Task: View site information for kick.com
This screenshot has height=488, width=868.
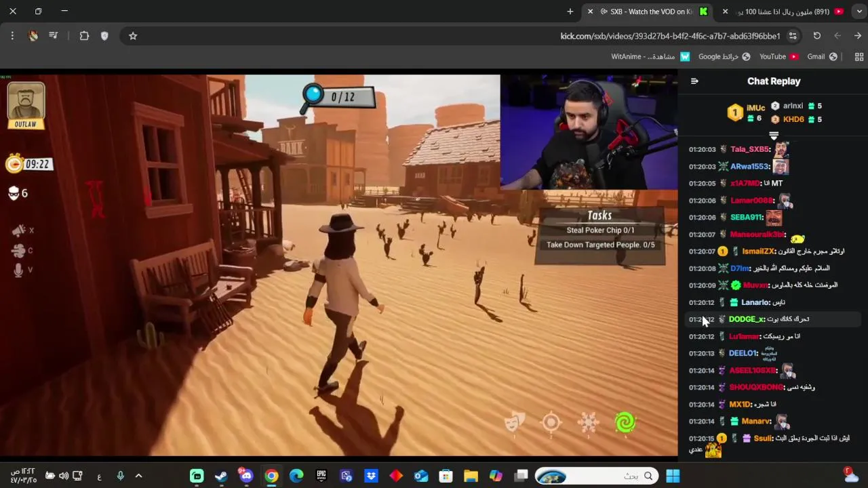Action: point(792,36)
